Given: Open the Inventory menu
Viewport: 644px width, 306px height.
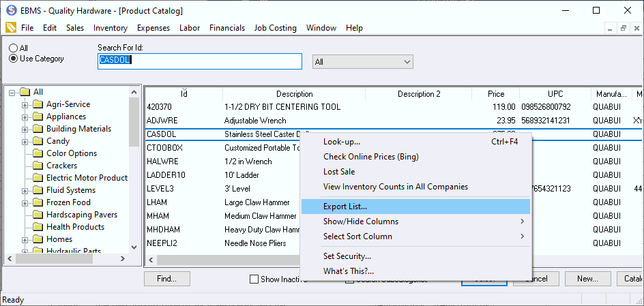Looking at the screenshot, I should (x=111, y=28).
